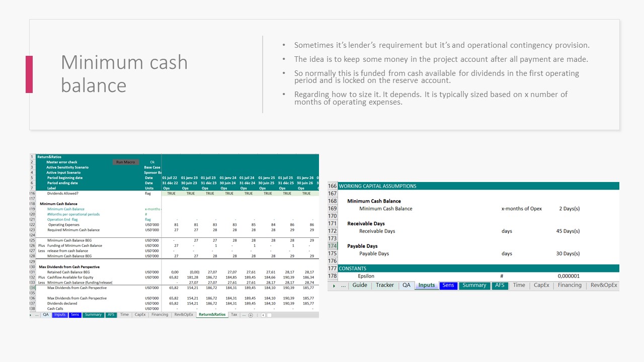Screen dimensions: 644x362
Task: Select the Tax sheet tab
Action: coord(234,315)
